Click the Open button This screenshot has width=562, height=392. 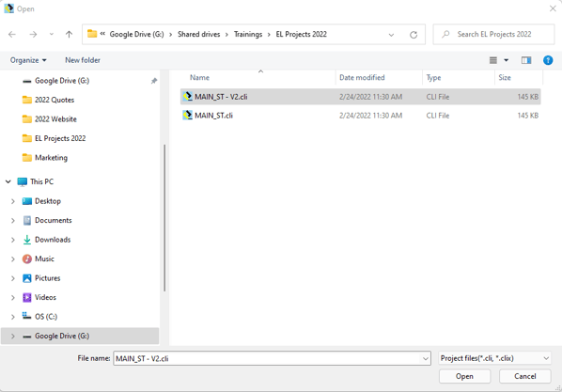[464, 376]
